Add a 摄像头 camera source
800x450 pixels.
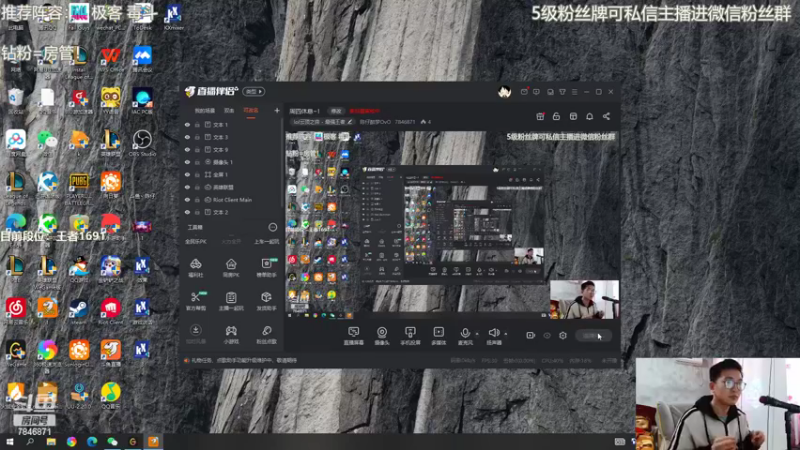click(x=382, y=336)
